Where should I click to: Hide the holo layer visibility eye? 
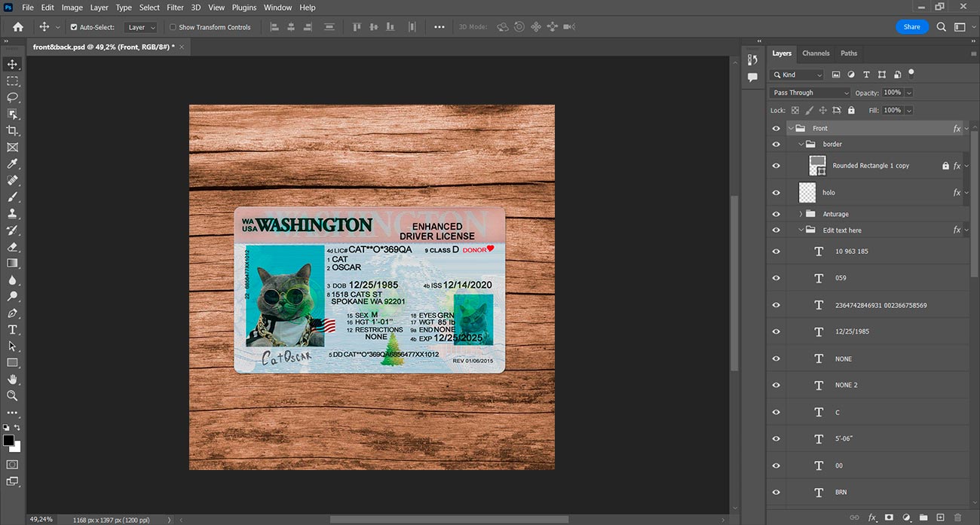coord(776,193)
